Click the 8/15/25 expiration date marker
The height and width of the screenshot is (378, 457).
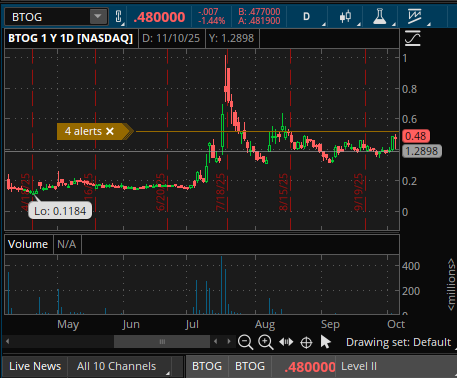pos(283,192)
